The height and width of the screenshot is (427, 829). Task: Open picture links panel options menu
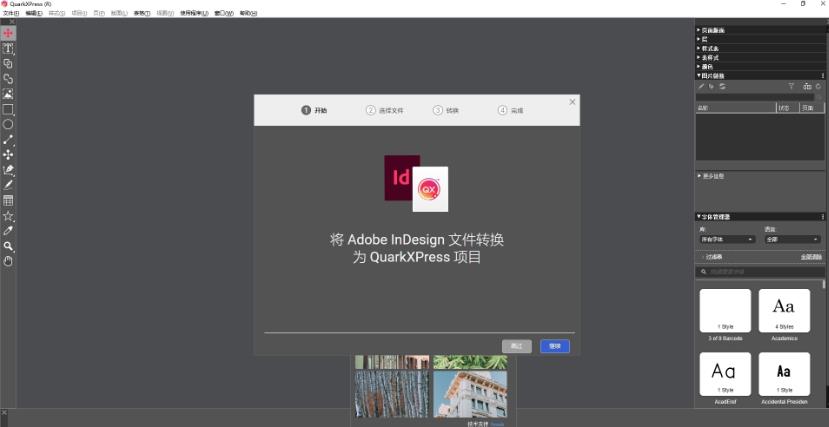click(823, 76)
